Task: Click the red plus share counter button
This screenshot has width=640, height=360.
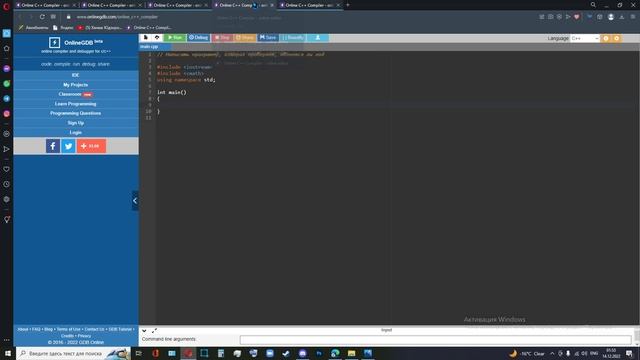Action: (91, 146)
